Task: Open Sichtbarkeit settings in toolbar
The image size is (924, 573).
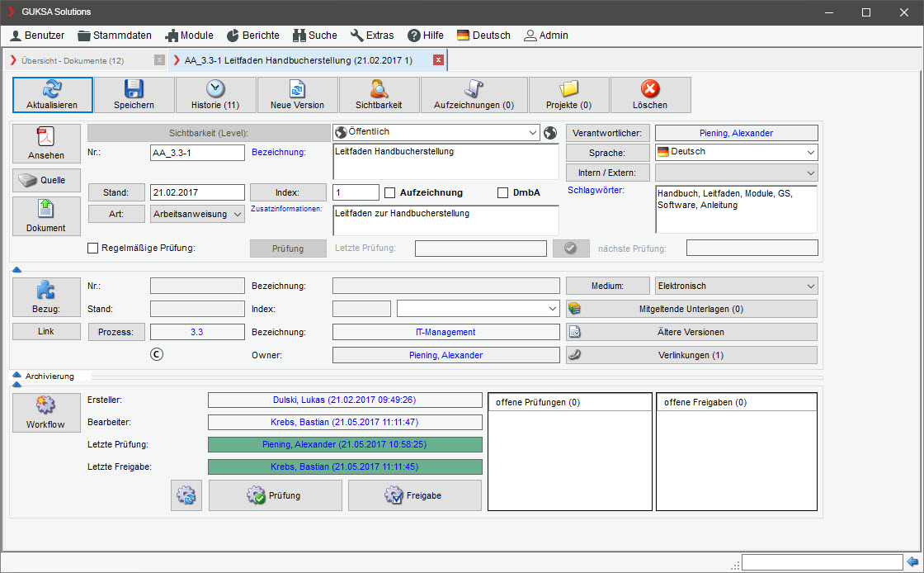Action: [379, 89]
